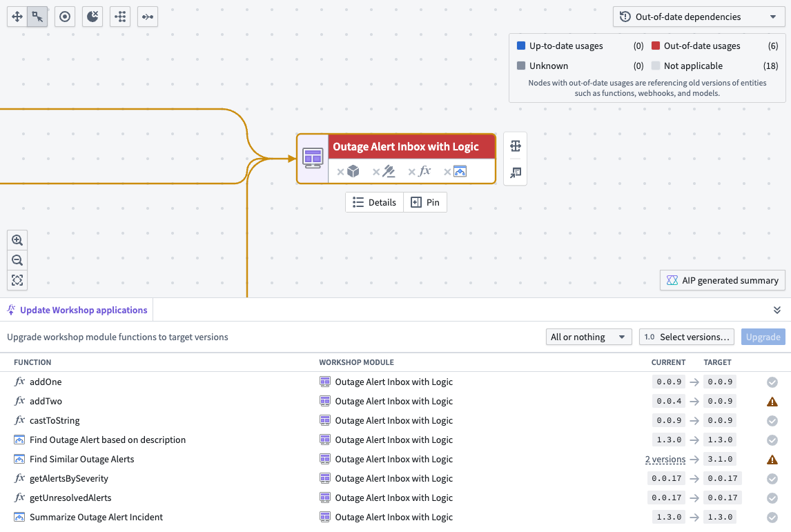This screenshot has width=791, height=532.
Task: Click the AIP generated summary button
Action: tap(722, 280)
